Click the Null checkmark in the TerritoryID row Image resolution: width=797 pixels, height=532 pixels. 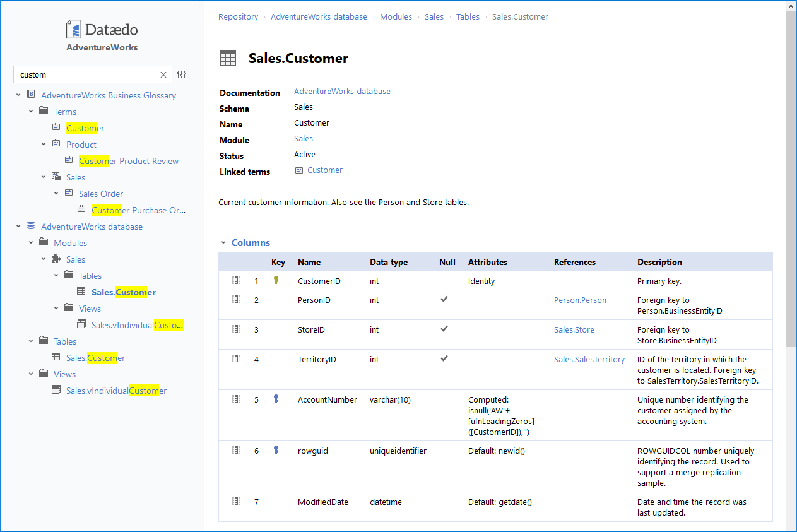444,358
